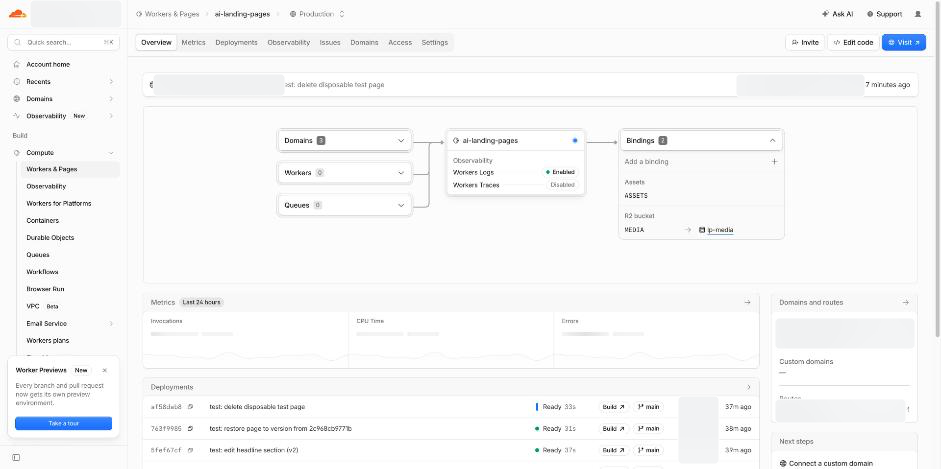The width and height of the screenshot is (941, 469).
Task: Click the Edit code button
Action: point(853,43)
